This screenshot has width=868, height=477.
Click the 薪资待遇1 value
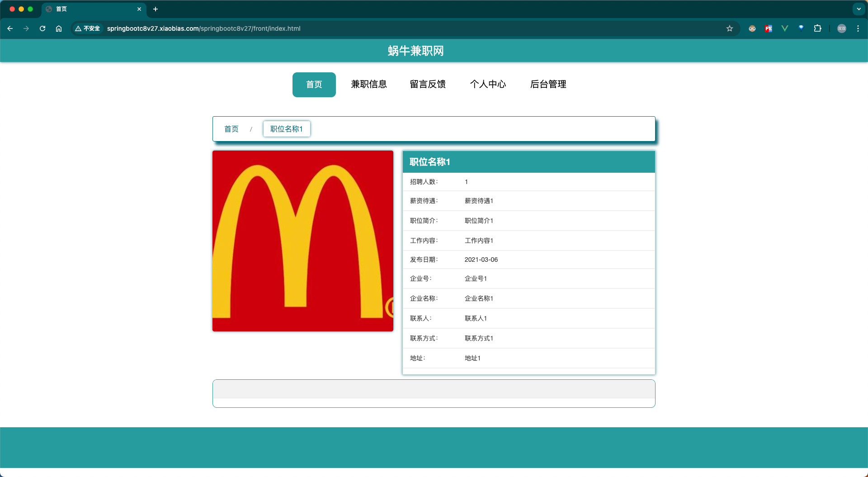(479, 201)
